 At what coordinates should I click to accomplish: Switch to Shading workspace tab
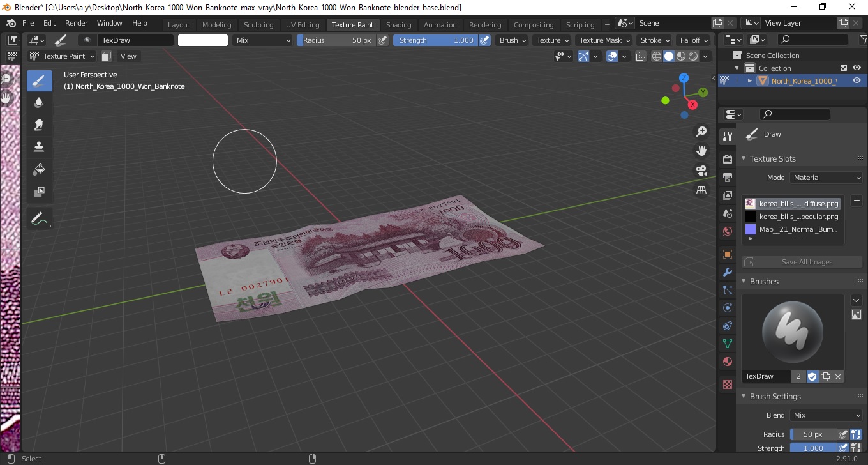[398, 25]
